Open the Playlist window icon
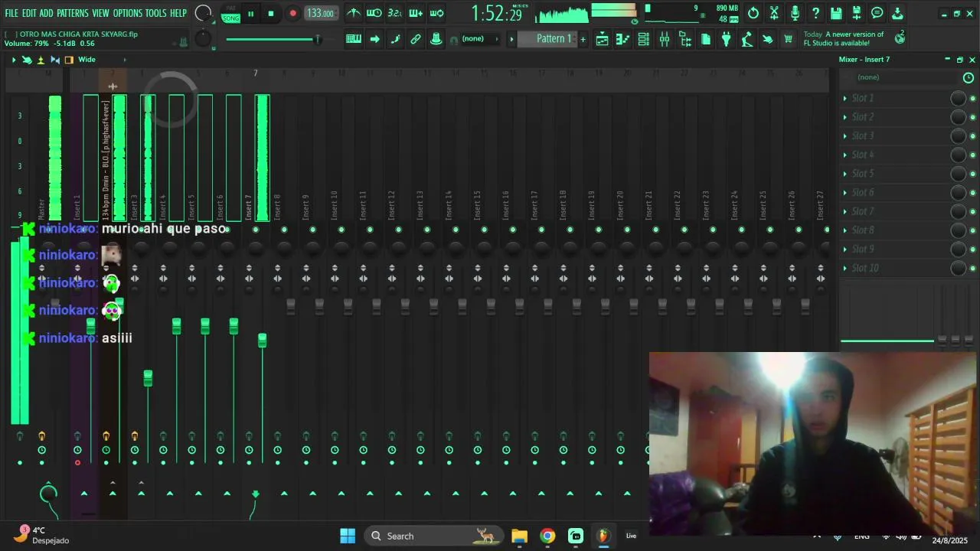Screen dimensions: 980x551 (x=603, y=39)
